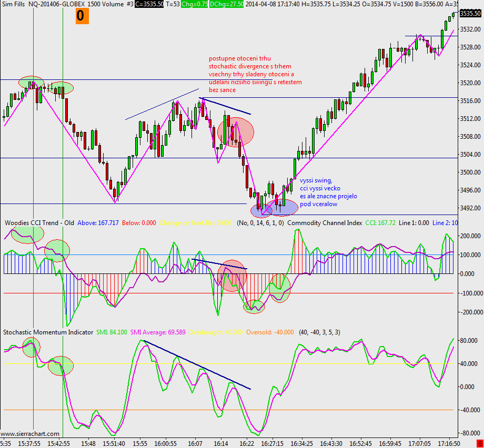Image resolution: width=484 pixels, height=448 pixels.
Task: Click the 3520.00 price axis label
Action: [x=470, y=83]
